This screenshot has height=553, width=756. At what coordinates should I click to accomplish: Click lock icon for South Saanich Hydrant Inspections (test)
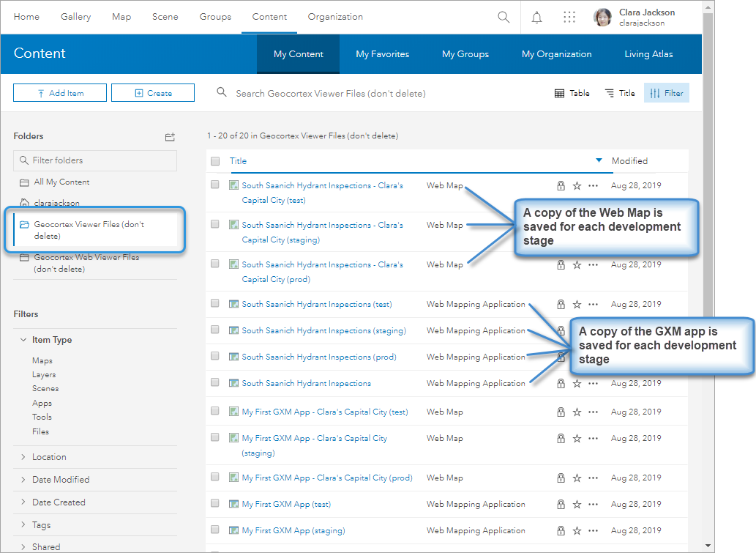point(561,305)
